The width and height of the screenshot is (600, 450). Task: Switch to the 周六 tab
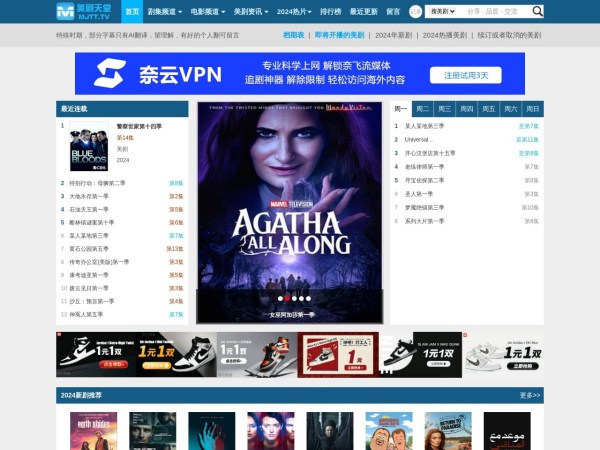coord(511,109)
